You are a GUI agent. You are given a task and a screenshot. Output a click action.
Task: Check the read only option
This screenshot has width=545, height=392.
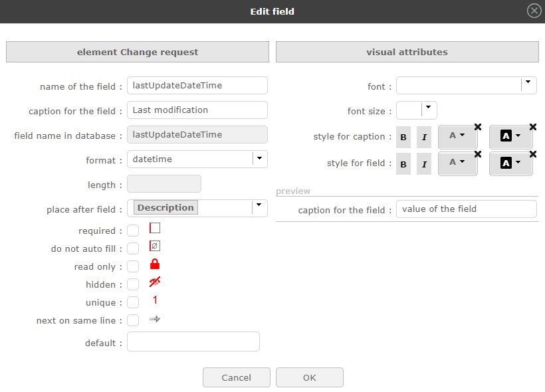133,266
